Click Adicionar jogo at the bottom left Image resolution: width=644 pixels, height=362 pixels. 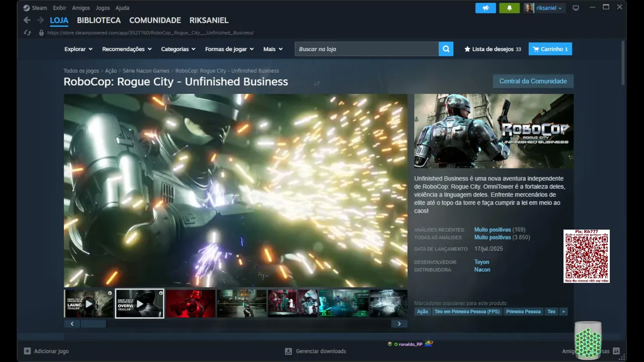click(46, 351)
